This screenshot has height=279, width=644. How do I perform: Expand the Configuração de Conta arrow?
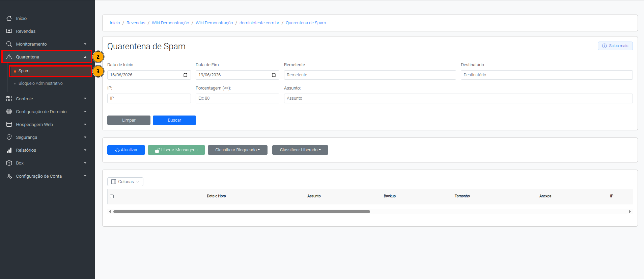[85, 176]
